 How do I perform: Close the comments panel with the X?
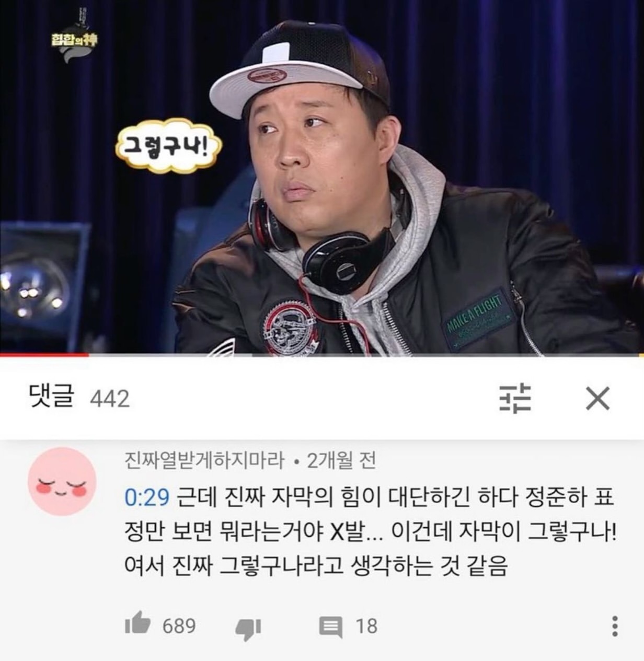pos(598,399)
